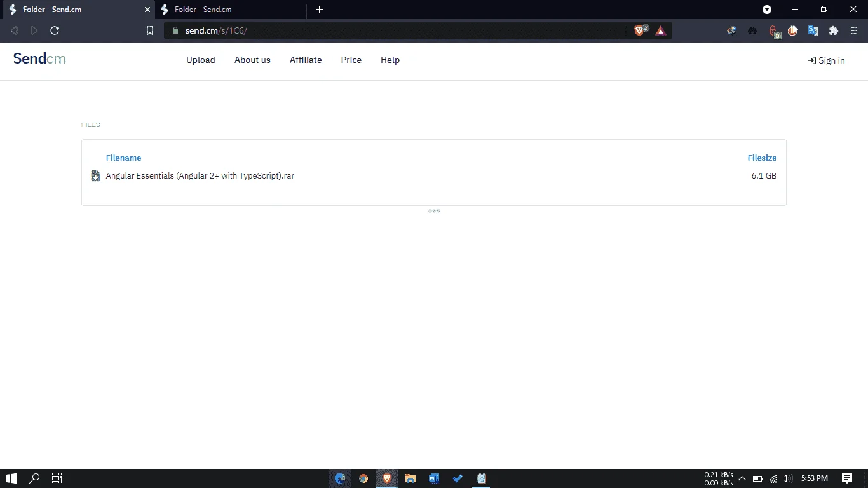Screen dimensions: 868x488
Task: Open the Upload page
Action: (x=201, y=60)
